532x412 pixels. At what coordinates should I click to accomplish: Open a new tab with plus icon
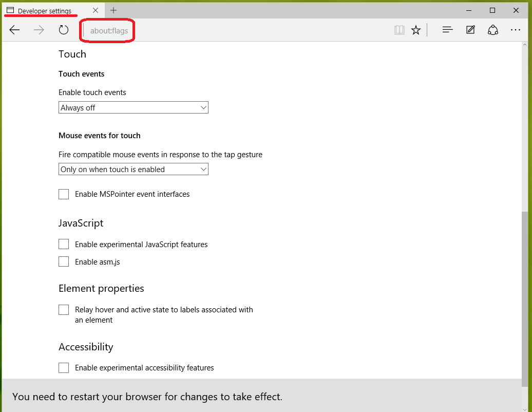113,10
